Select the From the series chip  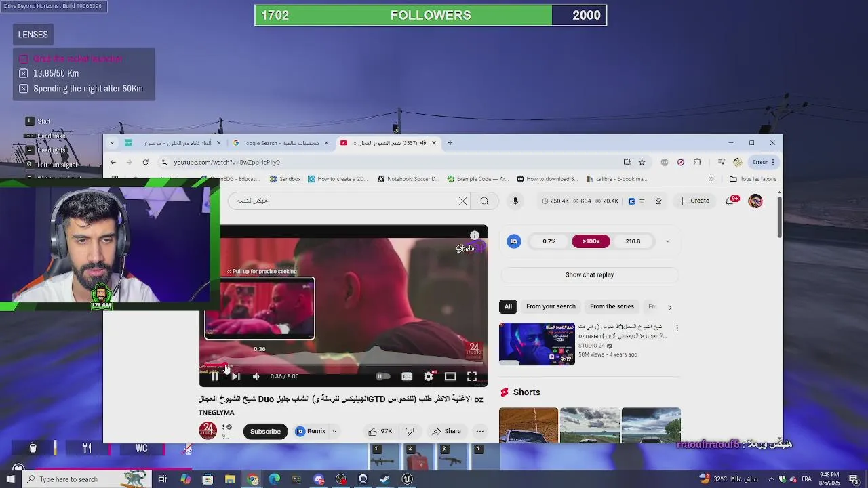[612, 306]
